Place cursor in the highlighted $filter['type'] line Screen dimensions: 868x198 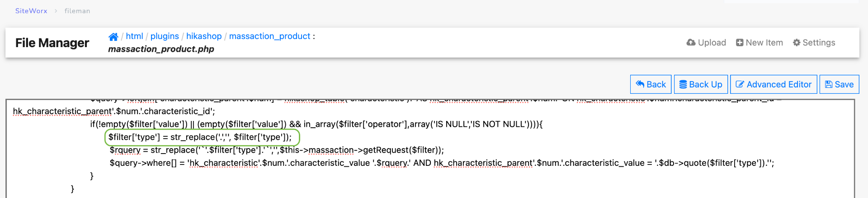200,137
